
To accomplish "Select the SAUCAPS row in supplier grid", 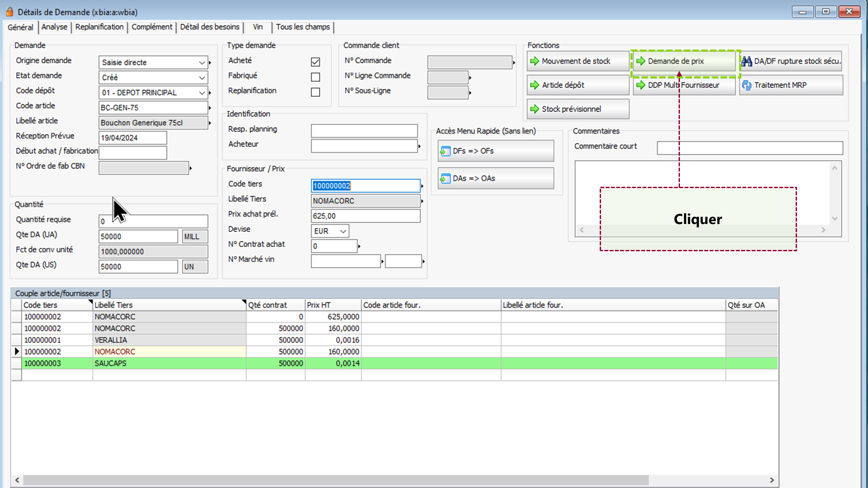I will pos(110,363).
